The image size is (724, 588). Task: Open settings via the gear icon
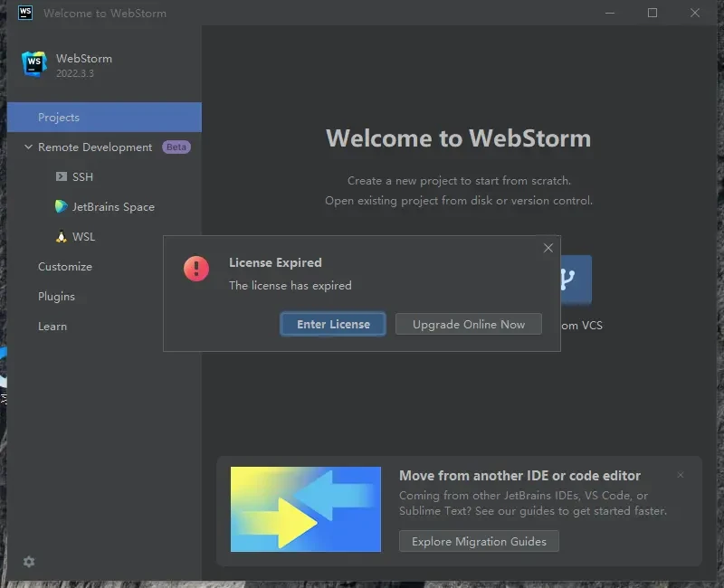[x=29, y=562]
